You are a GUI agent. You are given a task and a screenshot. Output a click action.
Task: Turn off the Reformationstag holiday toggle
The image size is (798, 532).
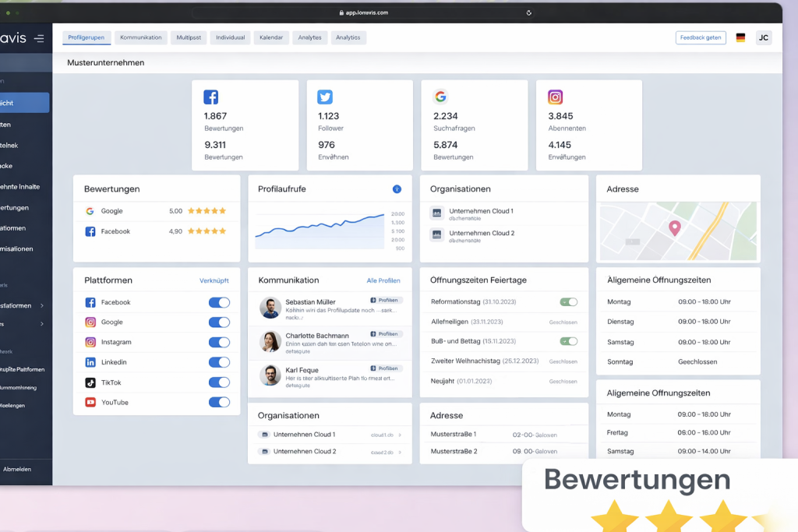coord(569,301)
